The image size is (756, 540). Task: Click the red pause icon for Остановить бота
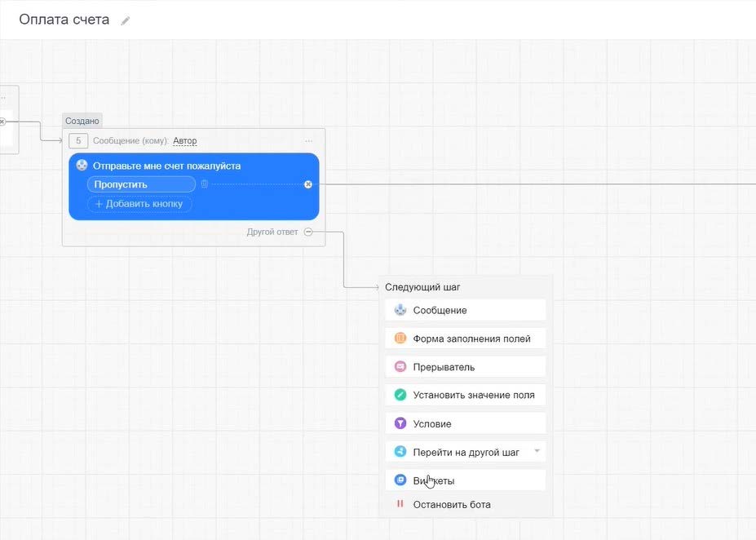click(x=400, y=504)
